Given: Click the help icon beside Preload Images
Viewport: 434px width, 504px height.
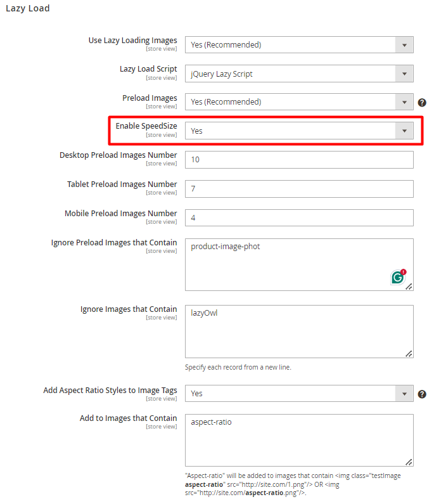Looking at the screenshot, I should (x=422, y=103).
